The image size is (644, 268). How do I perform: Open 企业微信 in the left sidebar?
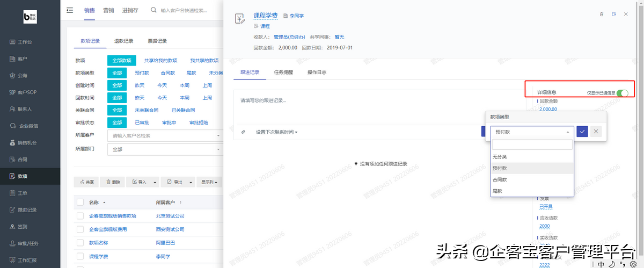click(x=30, y=126)
